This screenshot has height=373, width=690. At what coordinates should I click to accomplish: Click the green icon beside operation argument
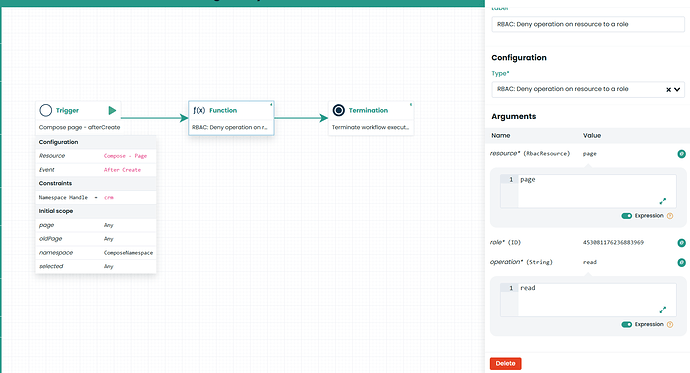pos(681,263)
